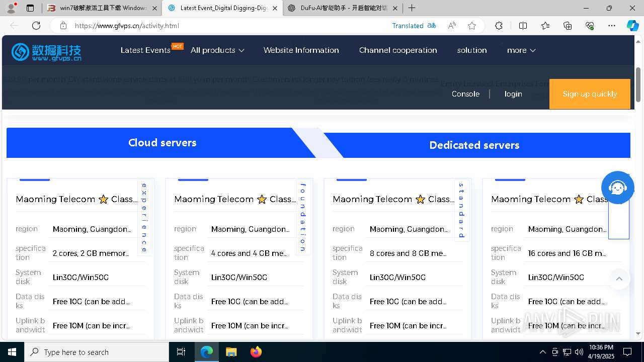
Task: Click the page vertical scrollbar thumb
Action: (638, 84)
